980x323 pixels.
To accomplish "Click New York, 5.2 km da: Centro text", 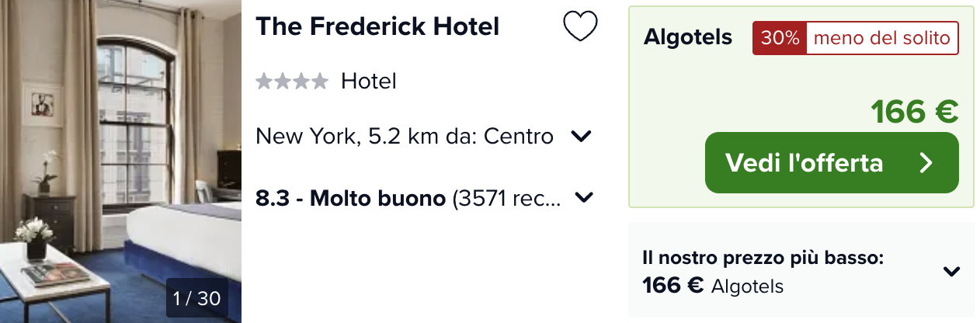I will coord(405,137).
